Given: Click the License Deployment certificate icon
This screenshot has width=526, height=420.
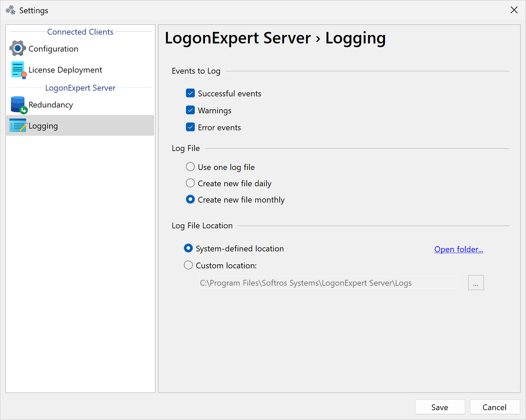Looking at the screenshot, I should (x=18, y=70).
